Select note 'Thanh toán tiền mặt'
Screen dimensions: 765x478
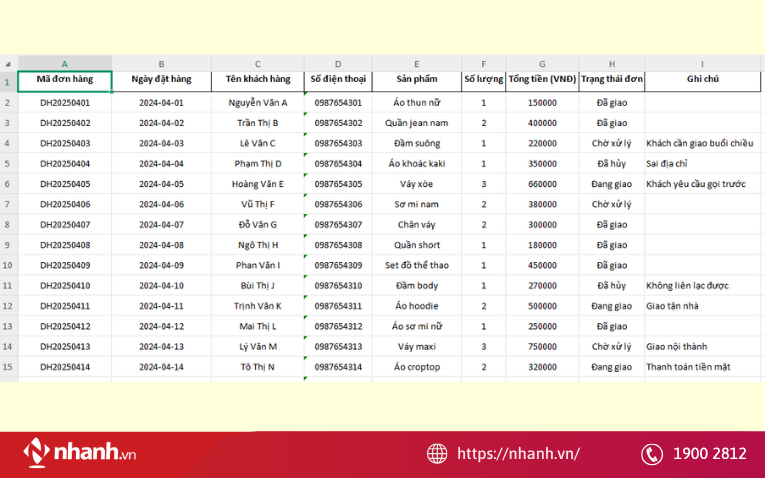tap(703, 367)
